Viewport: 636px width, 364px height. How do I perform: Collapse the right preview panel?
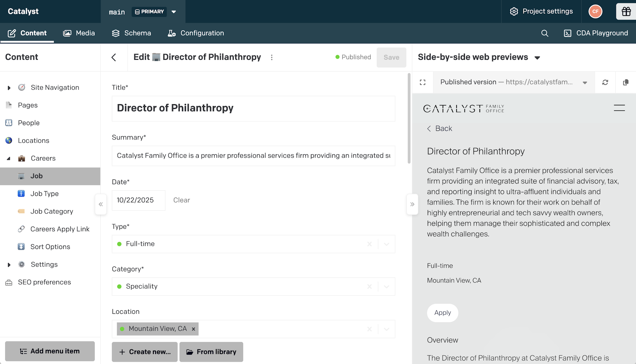click(412, 204)
